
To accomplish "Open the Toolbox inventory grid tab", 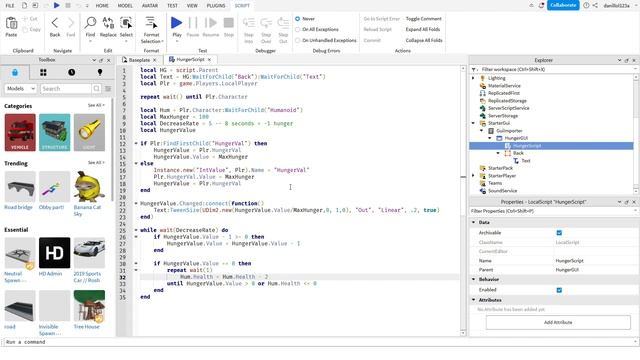I will 43,73.
